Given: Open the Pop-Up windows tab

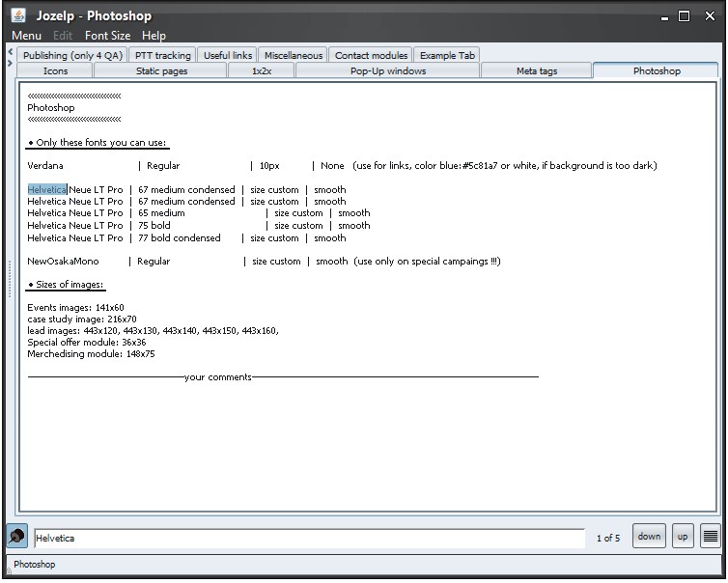Looking at the screenshot, I should (x=388, y=71).
